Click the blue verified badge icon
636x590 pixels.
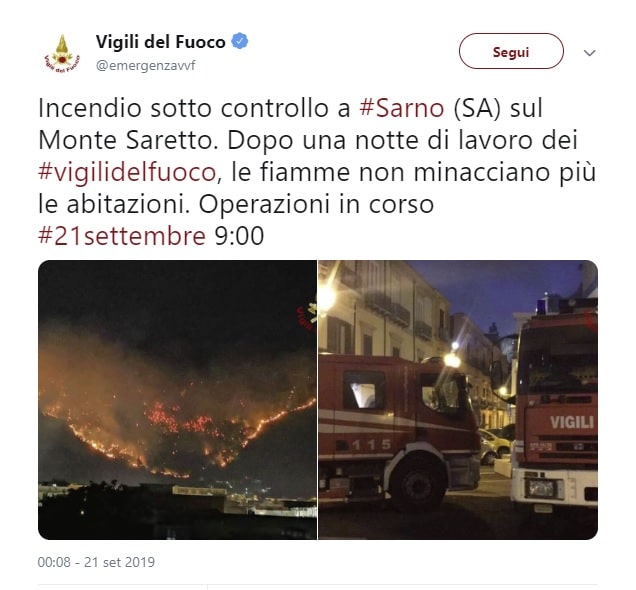point(240,41)
